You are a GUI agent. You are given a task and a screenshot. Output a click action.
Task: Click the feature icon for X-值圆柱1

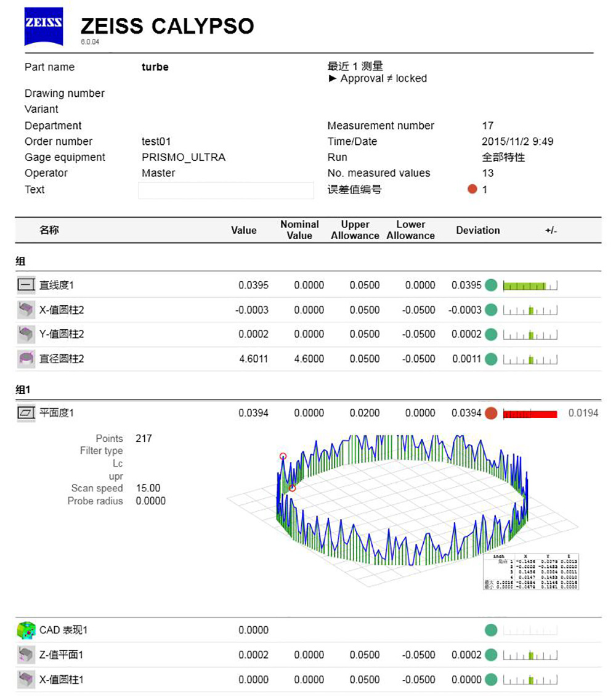click(x=26, y=679)
